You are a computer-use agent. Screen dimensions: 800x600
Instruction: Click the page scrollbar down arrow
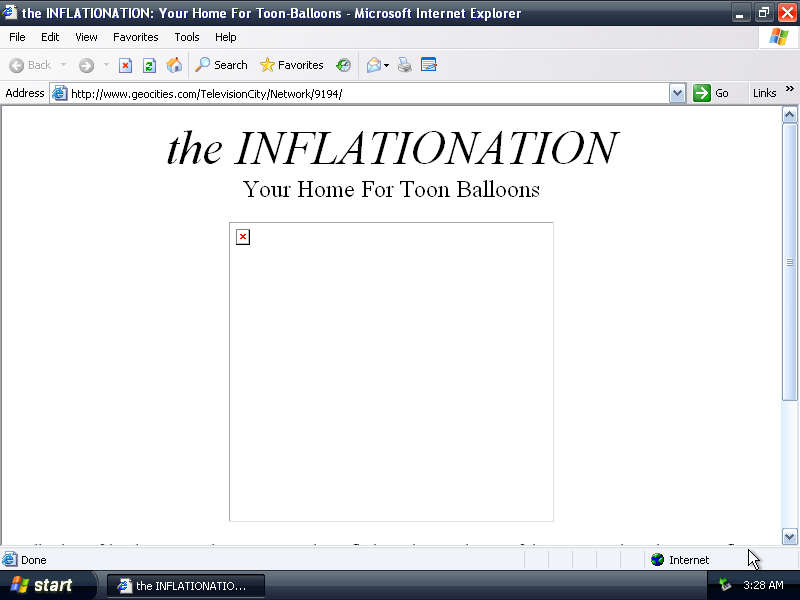[789, 536]
